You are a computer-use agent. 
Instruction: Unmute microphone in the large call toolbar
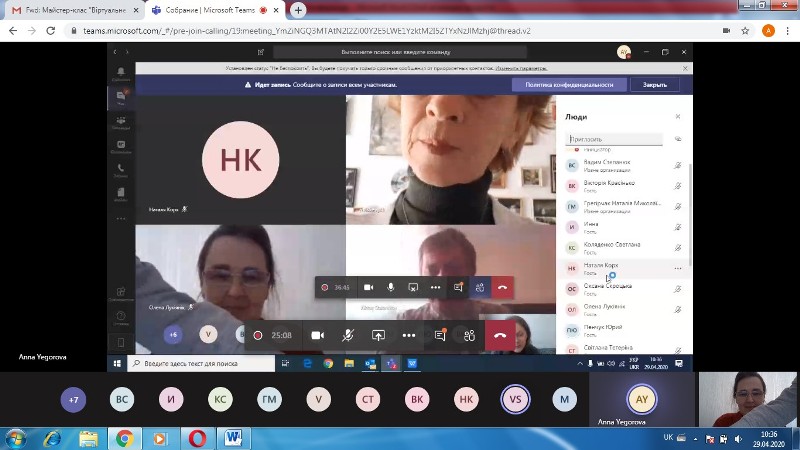[x=348, y=335]
